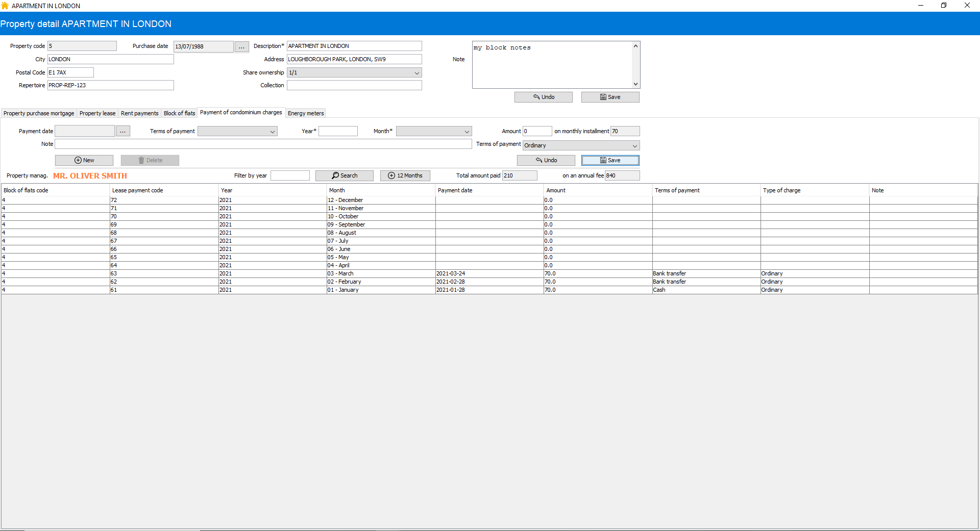
Task: Undo changes in the payment form
Action: [546, 160]
